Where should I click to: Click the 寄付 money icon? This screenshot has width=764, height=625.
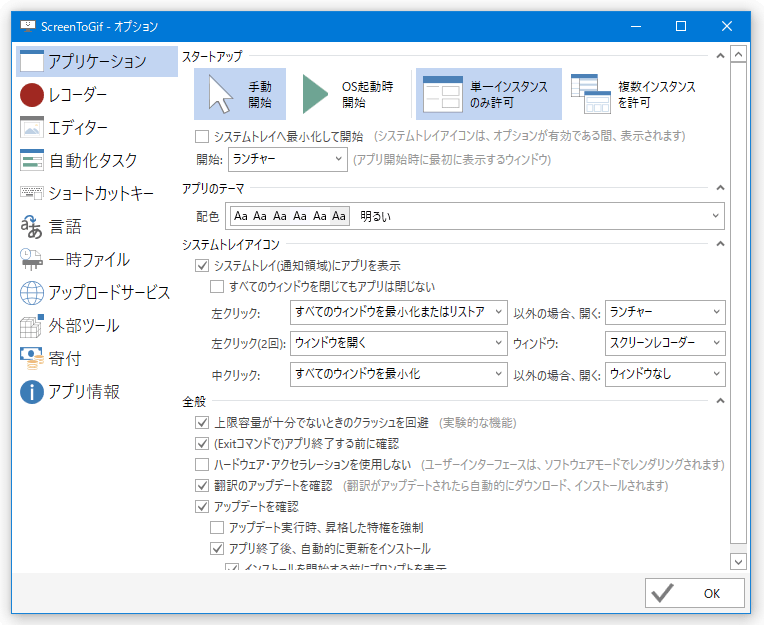coord(32,359)
